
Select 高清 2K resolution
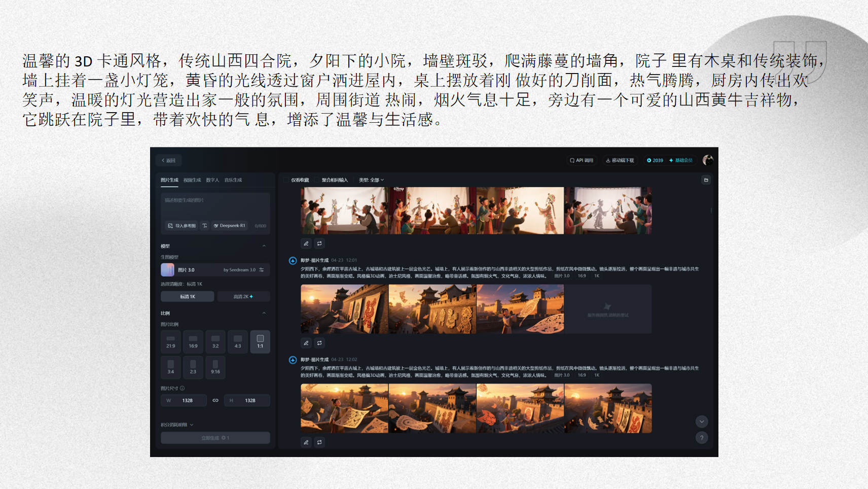(x=243, y=297)
